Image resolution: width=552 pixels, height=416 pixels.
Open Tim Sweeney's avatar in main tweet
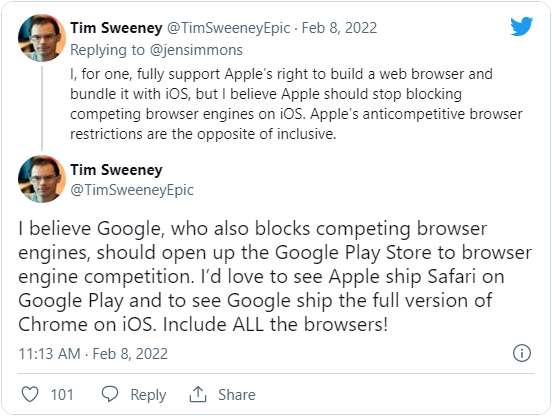pos(42,179)
